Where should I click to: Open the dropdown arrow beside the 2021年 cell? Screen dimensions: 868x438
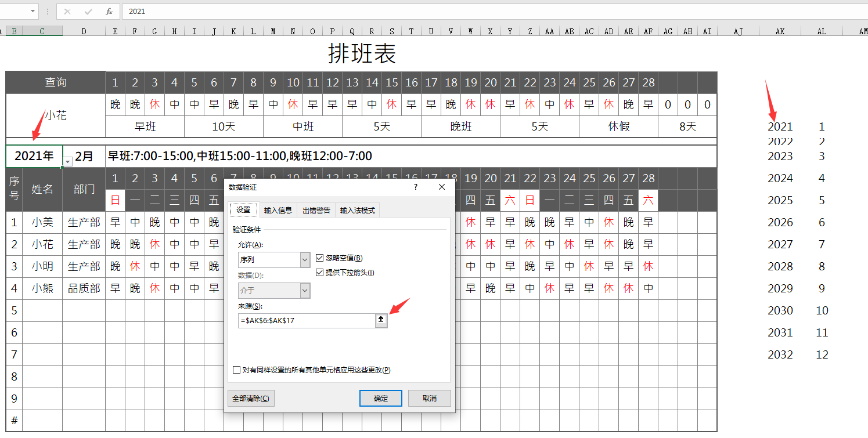[x=68, y=161]
